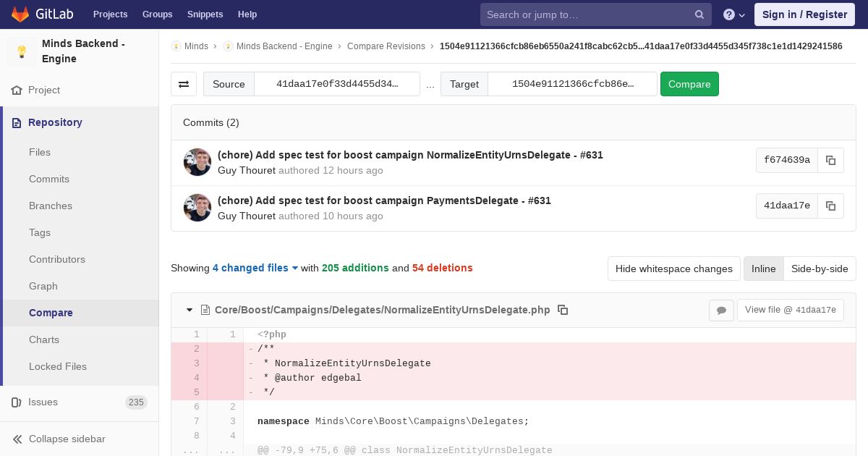Open the Help dropdown menu
The image size is (868, 456).
pos(734,14)
